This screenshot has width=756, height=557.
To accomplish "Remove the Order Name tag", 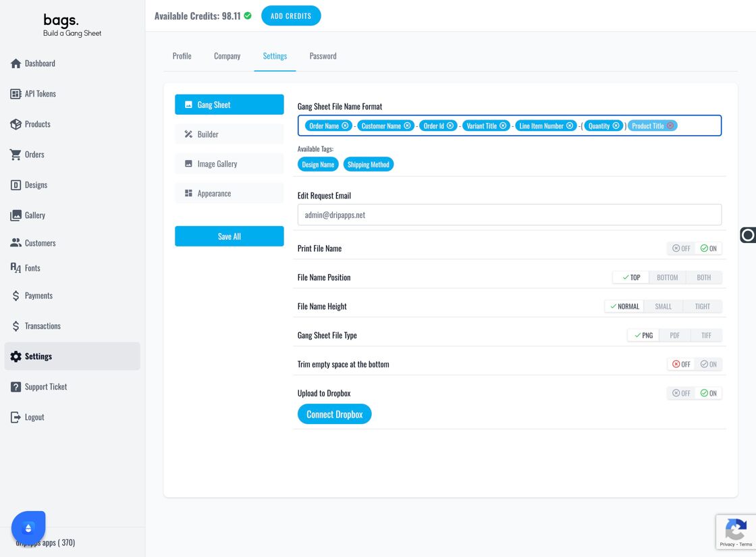I will 345,126.
